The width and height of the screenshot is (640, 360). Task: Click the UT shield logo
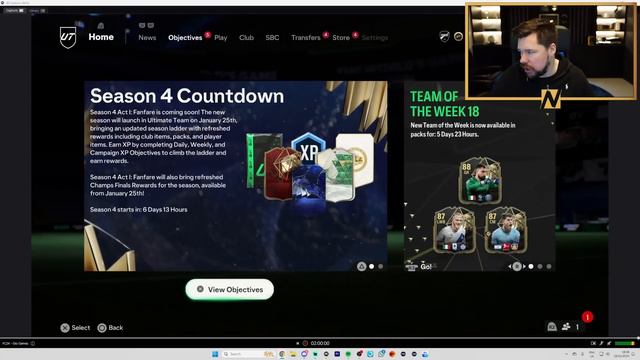[68, 37]
